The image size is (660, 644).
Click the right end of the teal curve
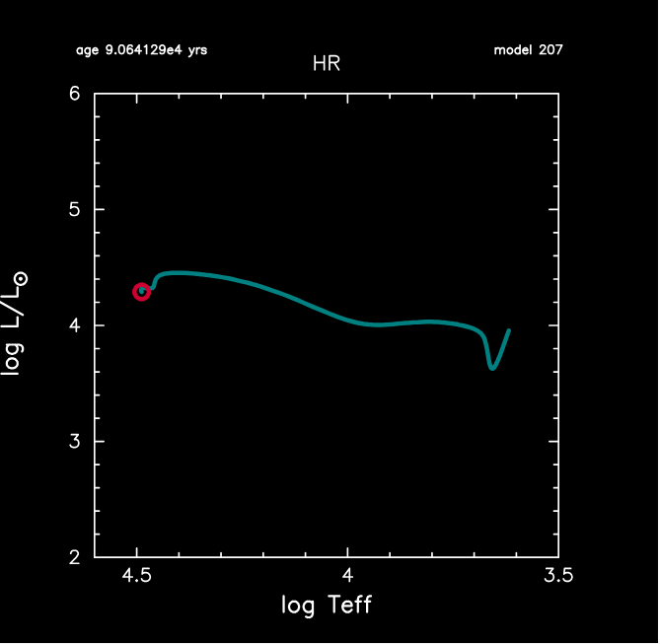click(508, 331)
